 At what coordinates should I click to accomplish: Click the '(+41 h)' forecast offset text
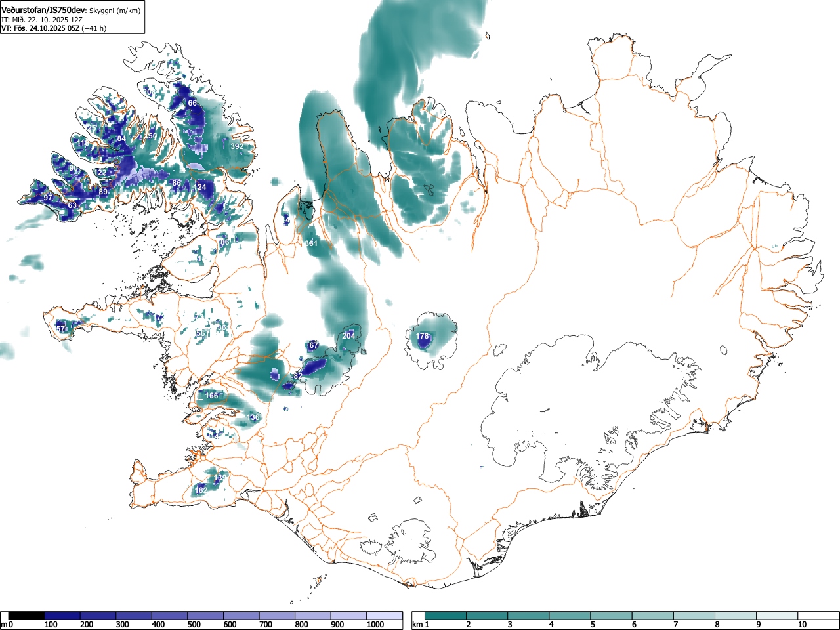tap(94, 28)
